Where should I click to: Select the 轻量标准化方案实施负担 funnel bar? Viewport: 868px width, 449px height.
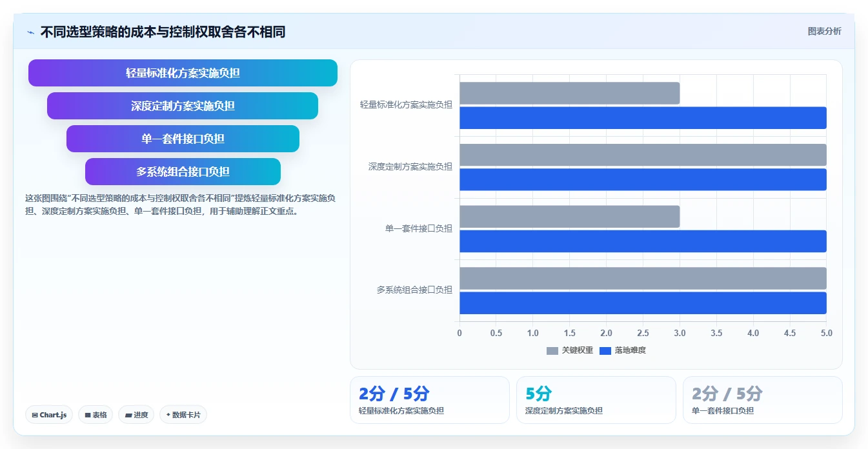point(183,73)
